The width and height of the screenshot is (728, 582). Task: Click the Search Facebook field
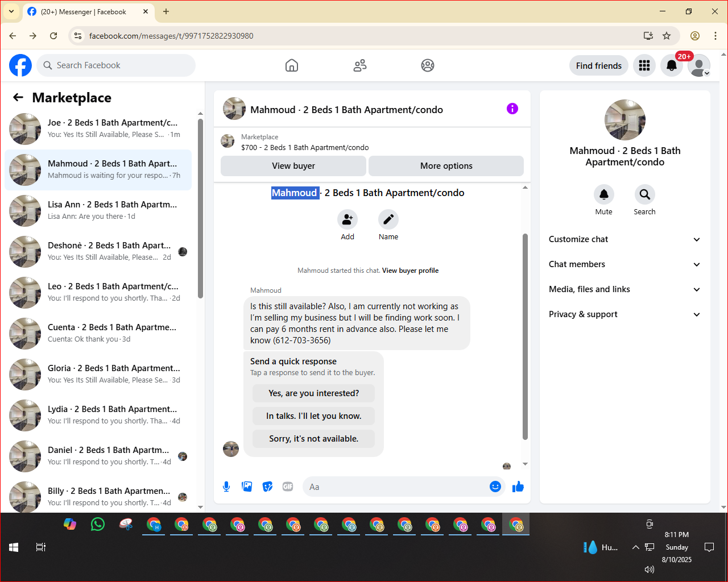[x=116, y=65]
